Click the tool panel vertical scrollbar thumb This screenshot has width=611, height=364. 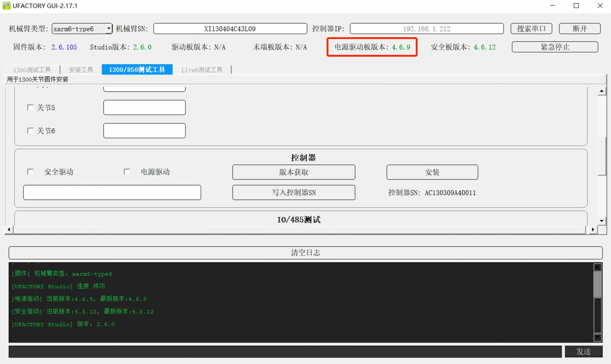(602, 156)
